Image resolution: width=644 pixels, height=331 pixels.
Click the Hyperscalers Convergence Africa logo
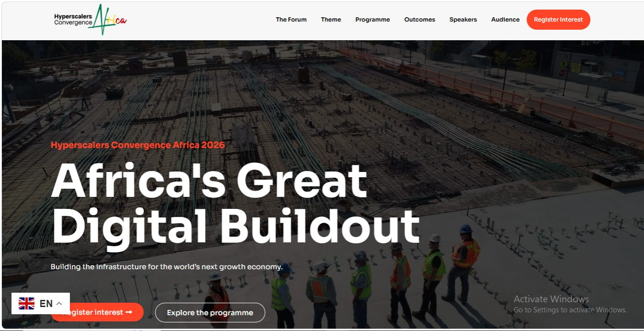click(90, 20)
